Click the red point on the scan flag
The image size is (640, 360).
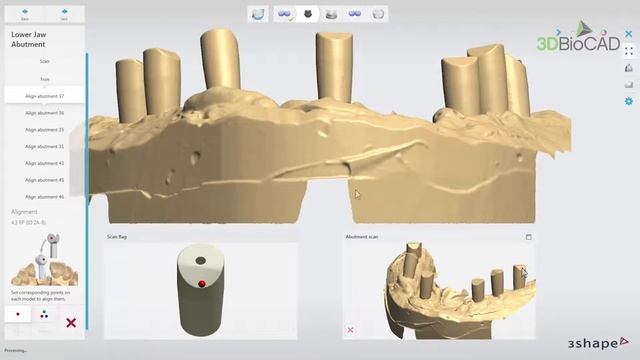pyautogui.click(x=202, y=284)
